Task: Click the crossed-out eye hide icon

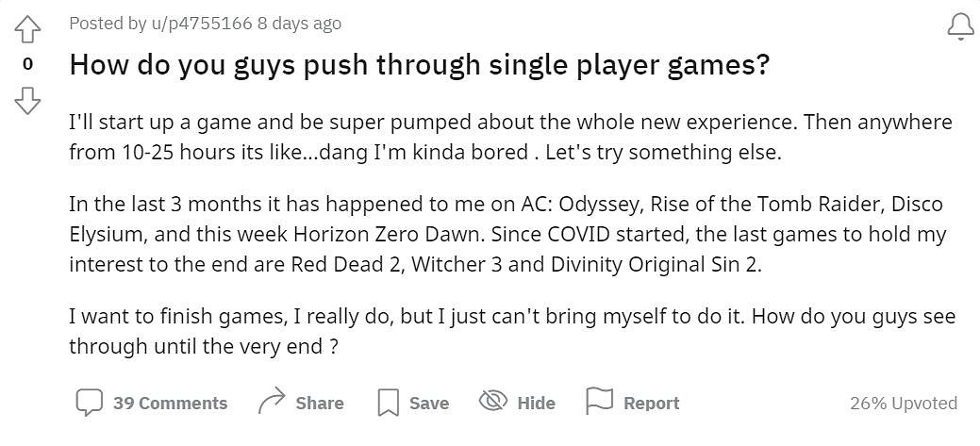Action: point(493,403)
